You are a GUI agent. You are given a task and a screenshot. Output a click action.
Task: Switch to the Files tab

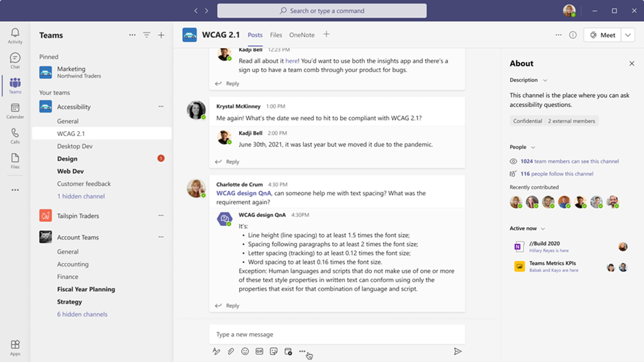click(x=276, y=35)
